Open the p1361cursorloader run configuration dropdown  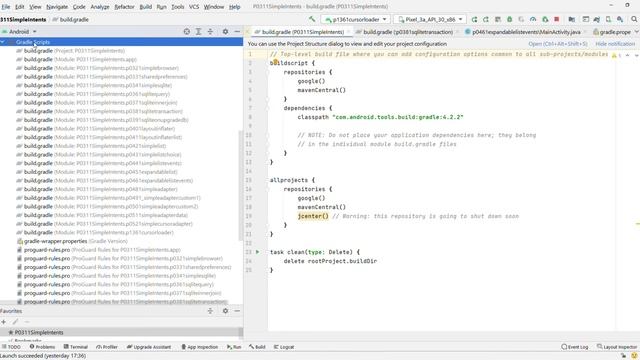tap(356, 19)
